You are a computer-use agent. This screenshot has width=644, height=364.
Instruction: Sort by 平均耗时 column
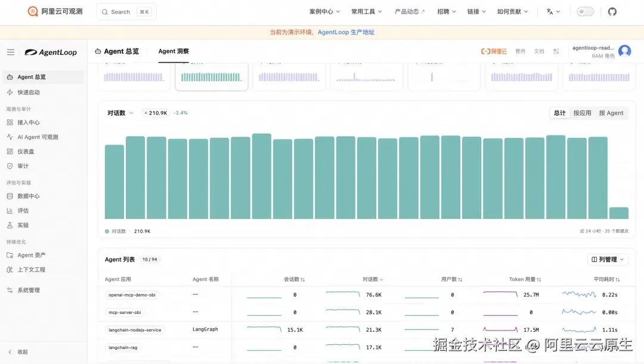pos(606,279)
